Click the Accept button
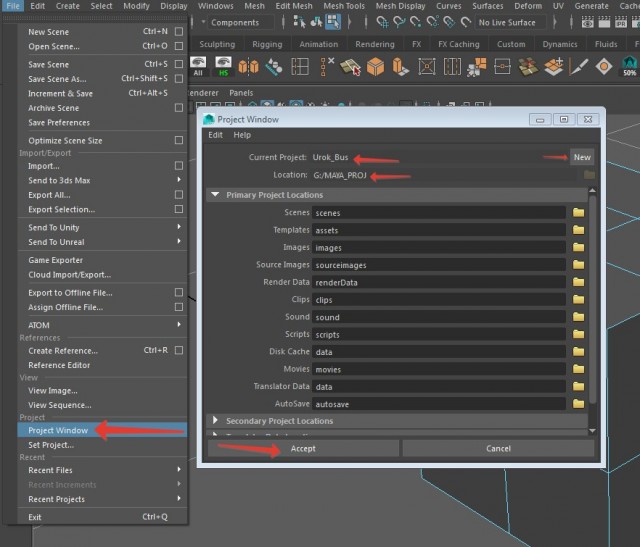Image resolution: width=640 pixels, height=547 pixels. [x=303, y=448]
